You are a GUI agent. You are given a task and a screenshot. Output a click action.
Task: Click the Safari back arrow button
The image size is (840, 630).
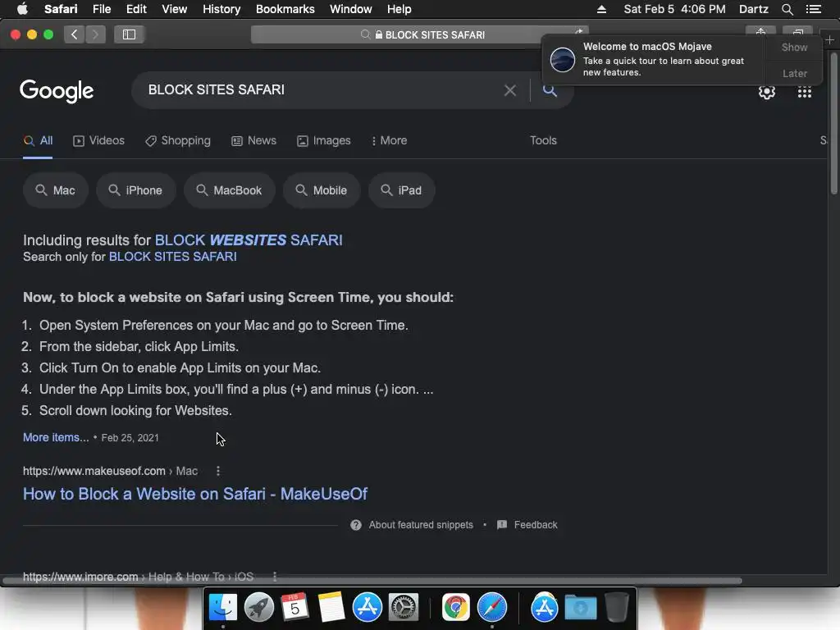tap(75, 34)
